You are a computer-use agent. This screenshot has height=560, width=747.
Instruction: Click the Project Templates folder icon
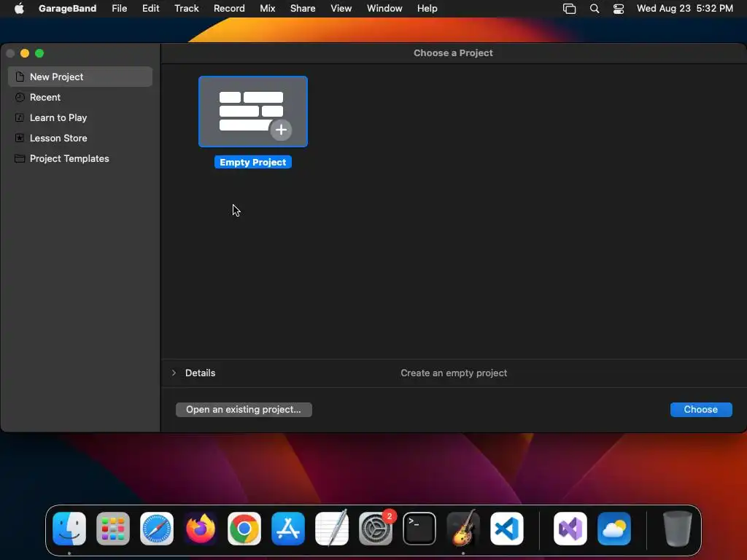(20, 158)
